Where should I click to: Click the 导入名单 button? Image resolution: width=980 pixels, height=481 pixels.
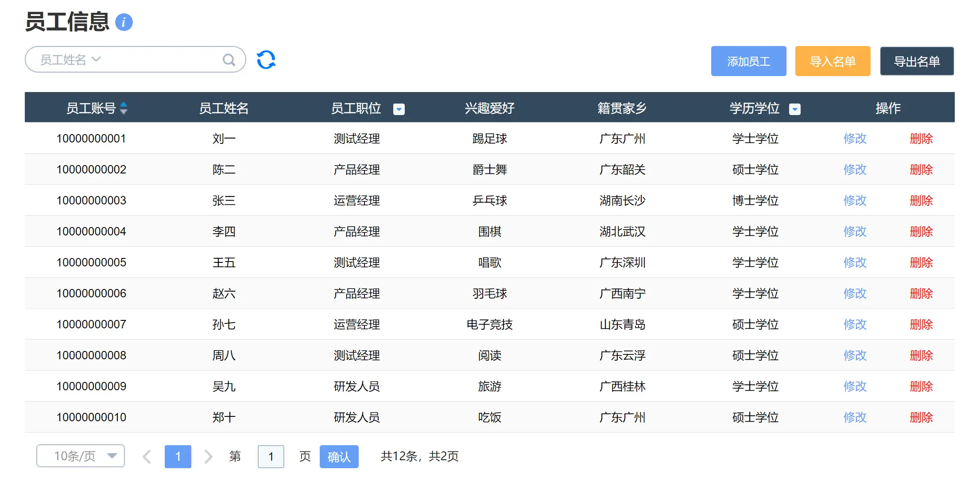pos(835,60)
